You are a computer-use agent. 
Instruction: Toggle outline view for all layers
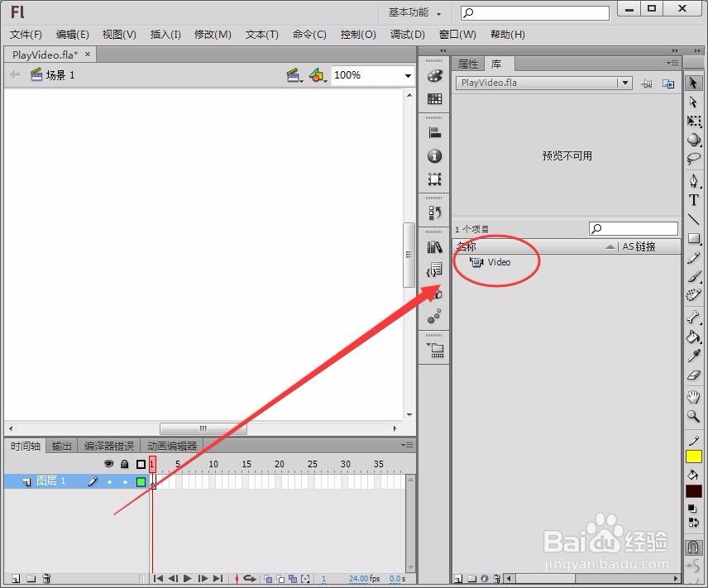click(141, 464)
